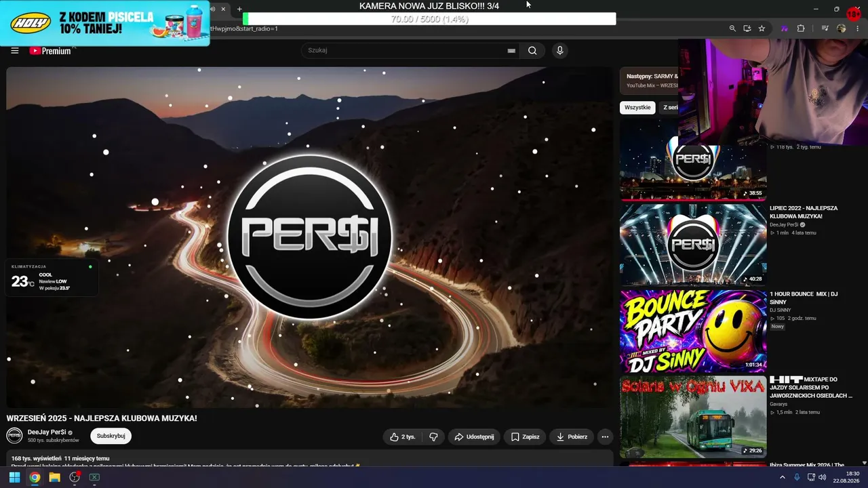Like the video with thumbs up
Image resolution: width=868 pixels, height=488 pixels.
click(x=402, y=437)
